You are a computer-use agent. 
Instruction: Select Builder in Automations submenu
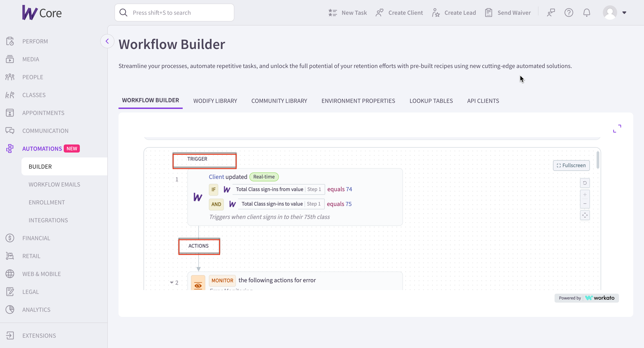[64, 166]
